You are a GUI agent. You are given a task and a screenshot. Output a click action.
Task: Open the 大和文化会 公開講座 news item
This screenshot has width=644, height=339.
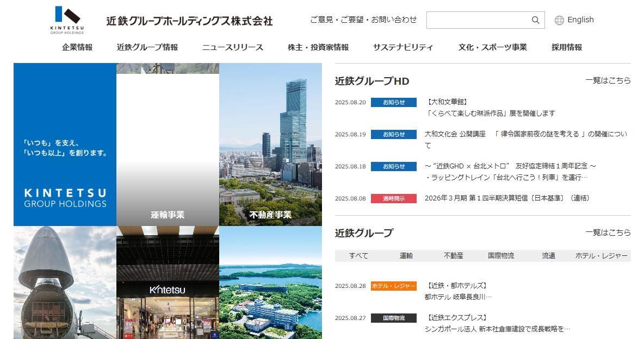click(x=526, y=140)
